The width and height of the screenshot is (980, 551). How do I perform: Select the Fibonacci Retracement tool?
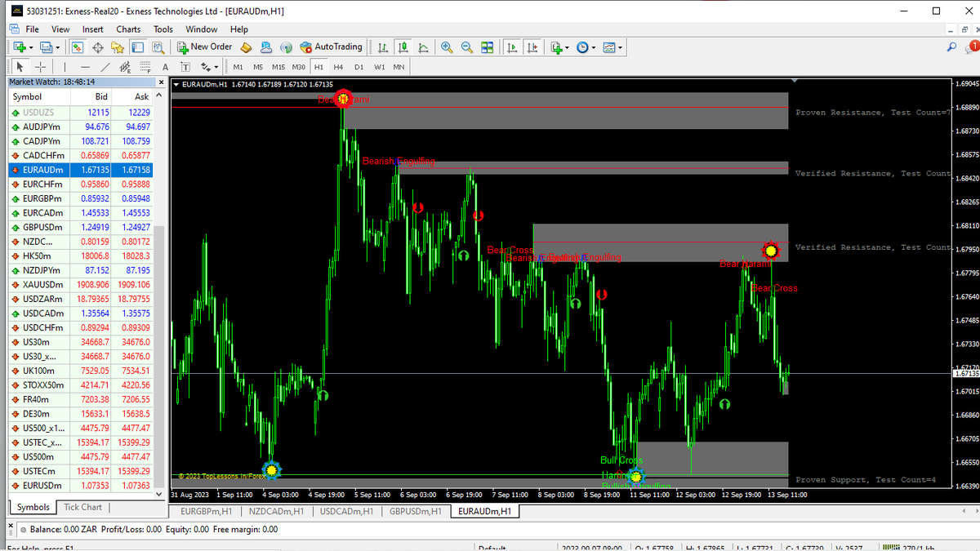[x=145, y=67]
